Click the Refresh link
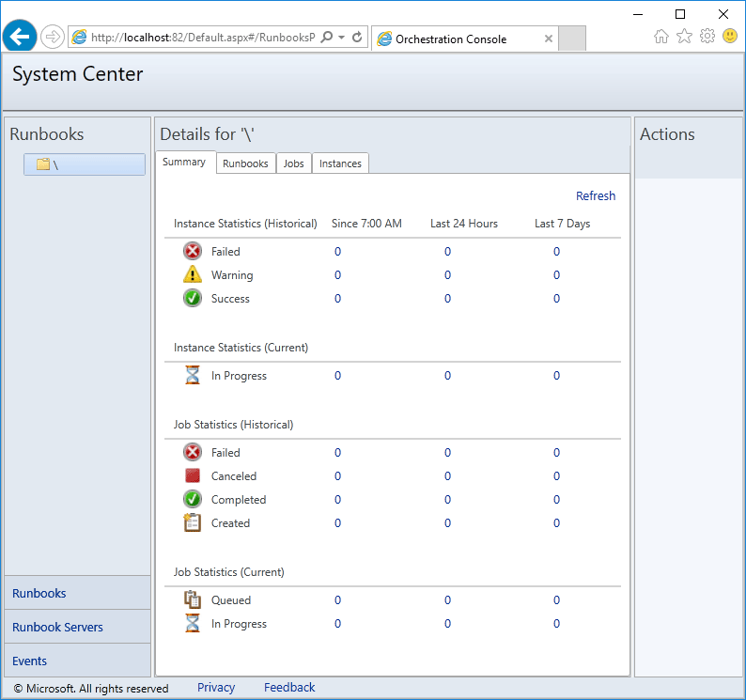 (x=595, y=195)
